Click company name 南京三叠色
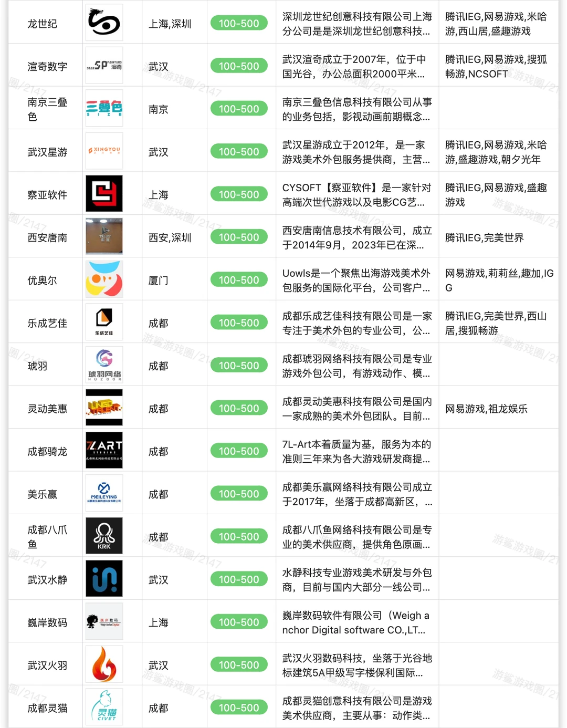The image size is (567, 728). click(x=47, y=109)
